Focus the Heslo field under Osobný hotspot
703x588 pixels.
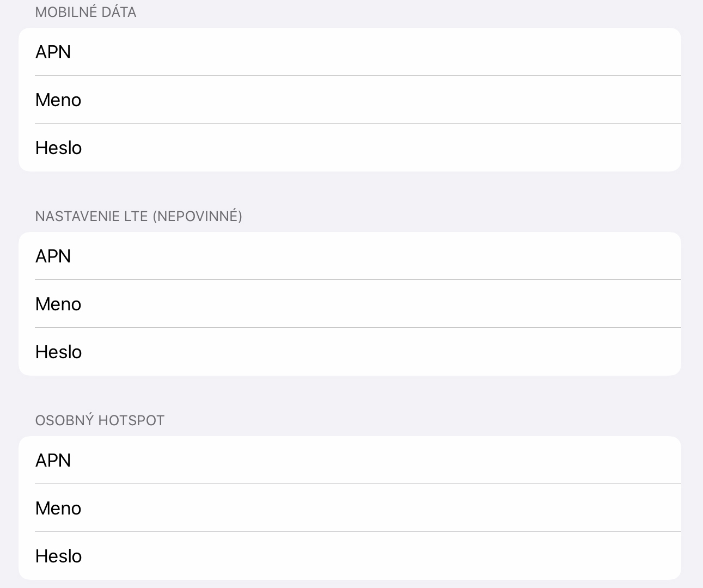coord(350,556)
